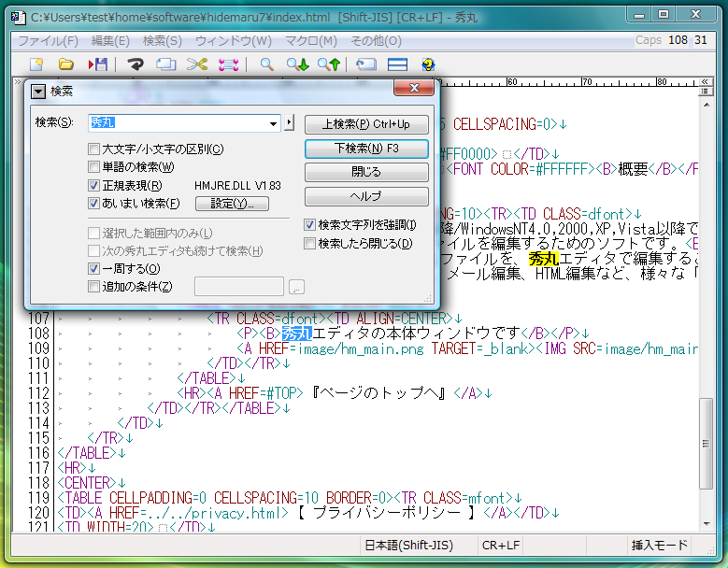This screenshot has height=568, width=728.
Task: Click the <CENTER> tag on line 118
Action: click(87, 483)
